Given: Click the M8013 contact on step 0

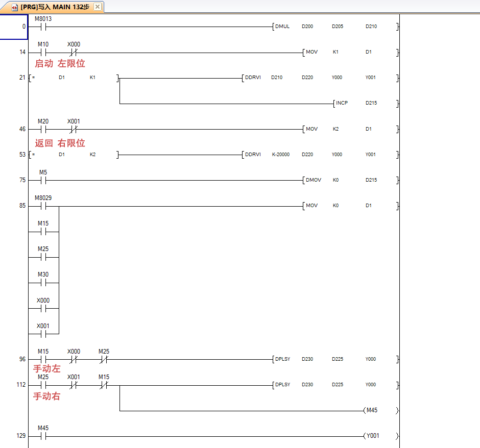Looking at the screenshot, I should 43,27.
